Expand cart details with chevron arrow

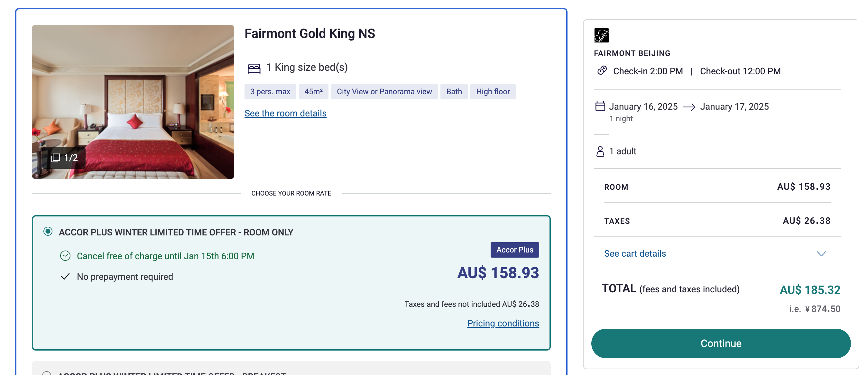821,254
